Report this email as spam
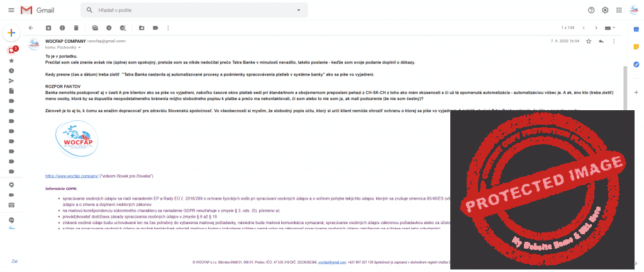This screenshot has width=644, height=272. click(62, 28)
